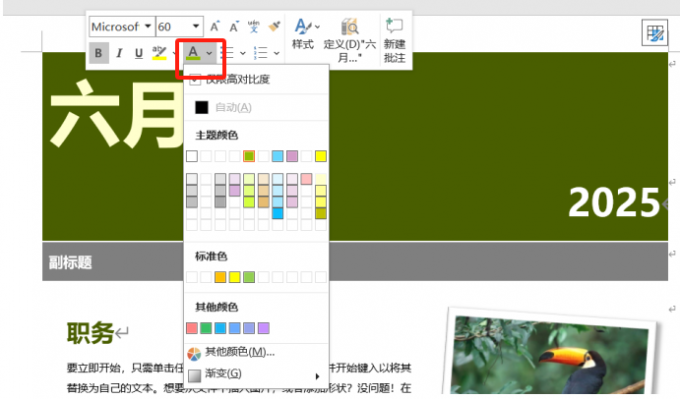Open the font size dropdown arrow
680x399 pixels.
tap(196, 26)
